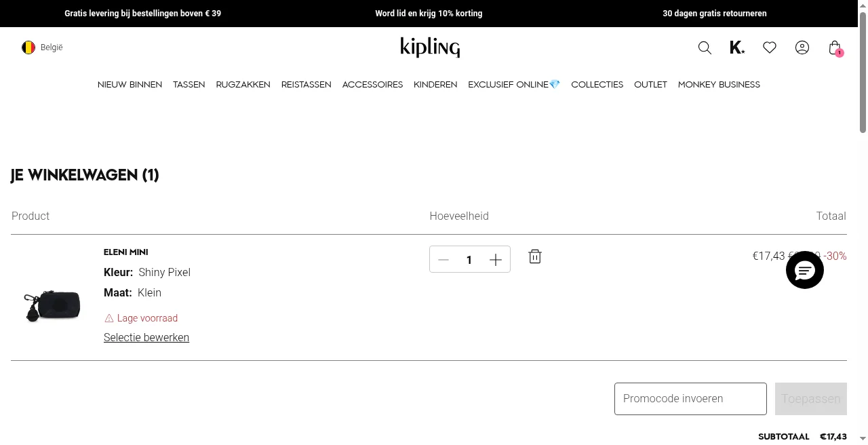Click the Shiny Pixel color value
Viewport: 868px width, 445px height.
165,272
